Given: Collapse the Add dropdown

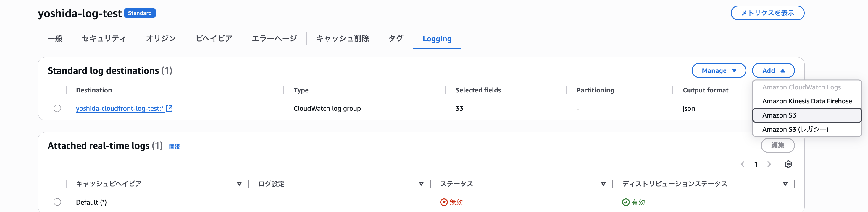Looking at the screenshot, I should (x=773, y=71).
